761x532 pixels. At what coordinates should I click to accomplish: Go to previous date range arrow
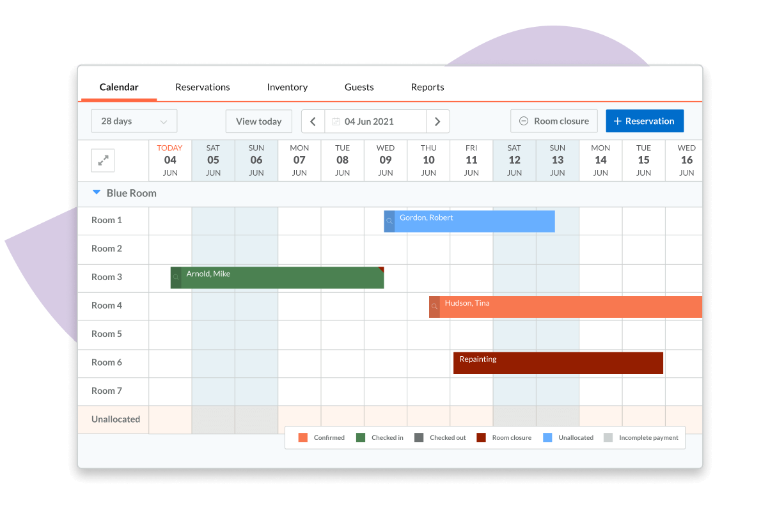(313, 121)
